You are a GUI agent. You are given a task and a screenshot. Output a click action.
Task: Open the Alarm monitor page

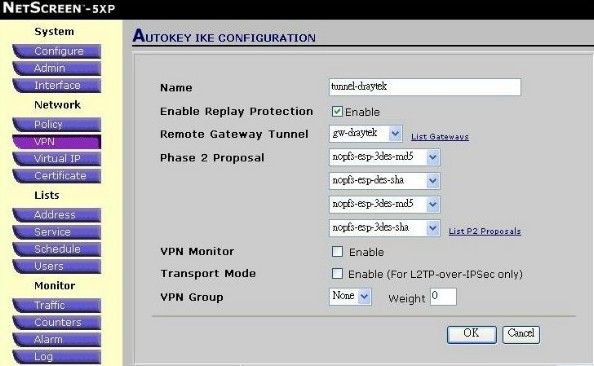(57, 339)
